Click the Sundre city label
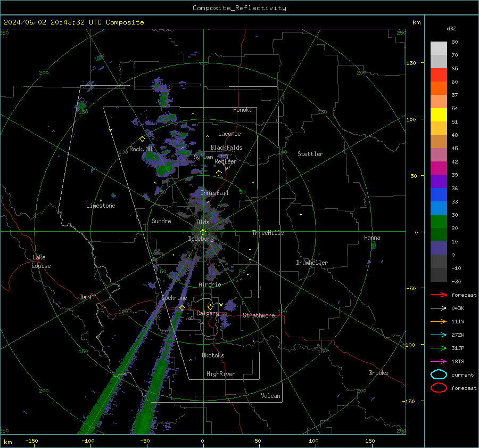This screenshot has height=448, width=479. [161, 221]
